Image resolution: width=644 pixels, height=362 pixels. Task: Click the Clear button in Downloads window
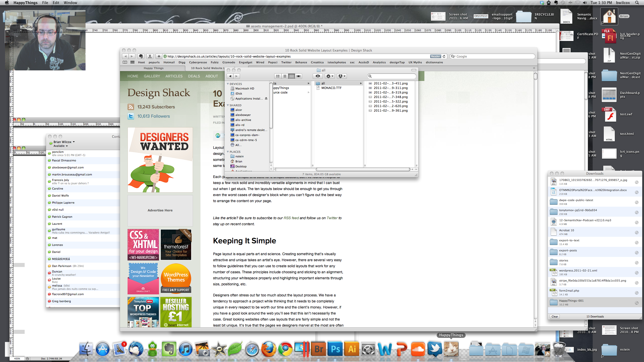(554, 316)
